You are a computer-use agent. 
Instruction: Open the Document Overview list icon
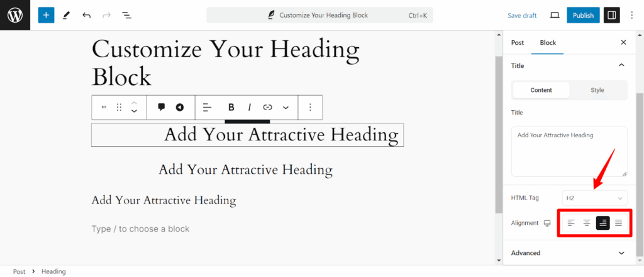[126, 15]
